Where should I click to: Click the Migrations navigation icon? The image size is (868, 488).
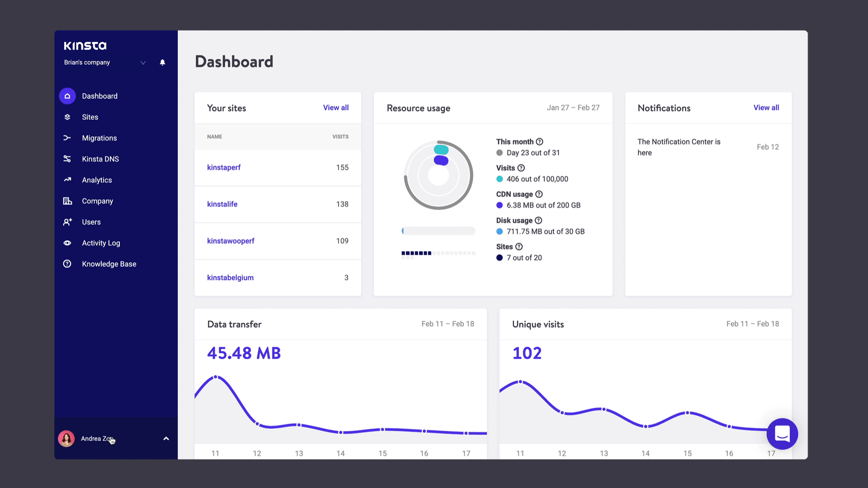click(x=67, y=138)
